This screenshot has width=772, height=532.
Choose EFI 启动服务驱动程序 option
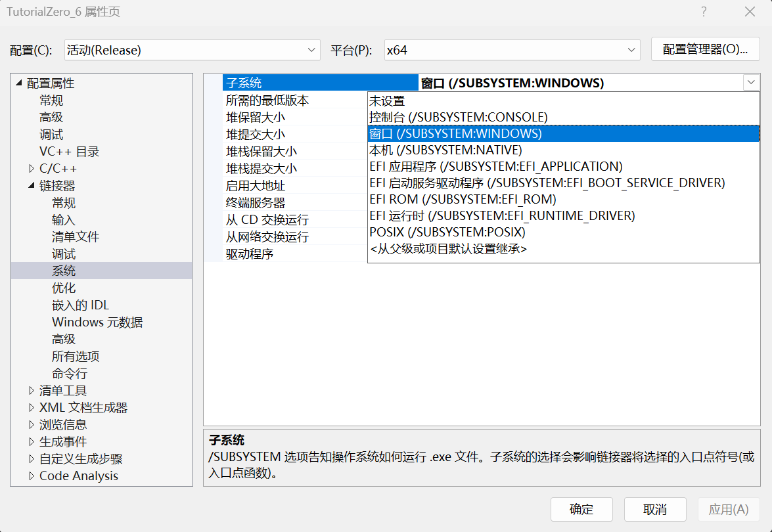(x=563, y=183)
